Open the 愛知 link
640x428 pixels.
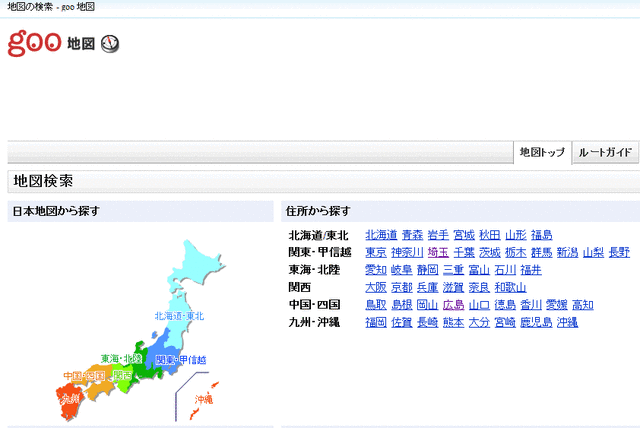[x=376, y=270]
